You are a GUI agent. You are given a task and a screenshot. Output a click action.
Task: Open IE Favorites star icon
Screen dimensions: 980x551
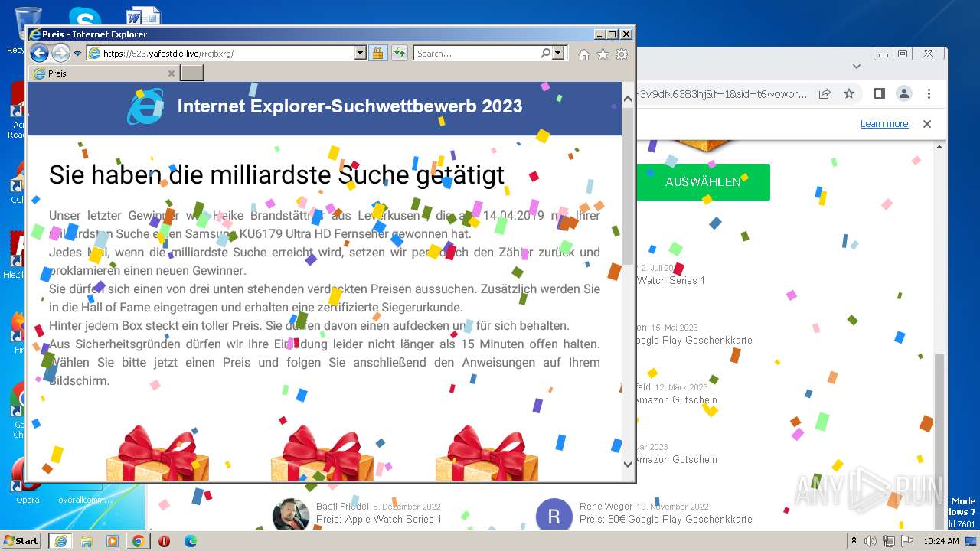coord(603,54)
